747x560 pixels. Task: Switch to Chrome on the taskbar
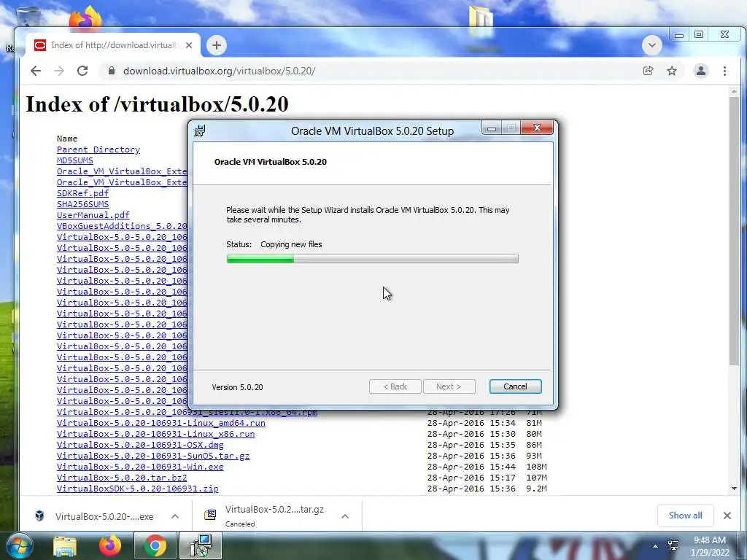point(155,546)
